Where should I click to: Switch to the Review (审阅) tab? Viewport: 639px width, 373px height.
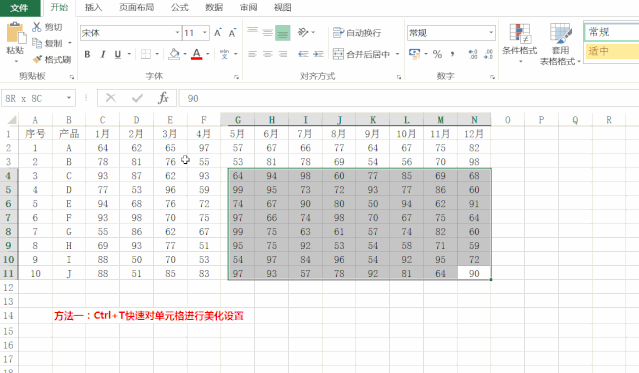248,7
